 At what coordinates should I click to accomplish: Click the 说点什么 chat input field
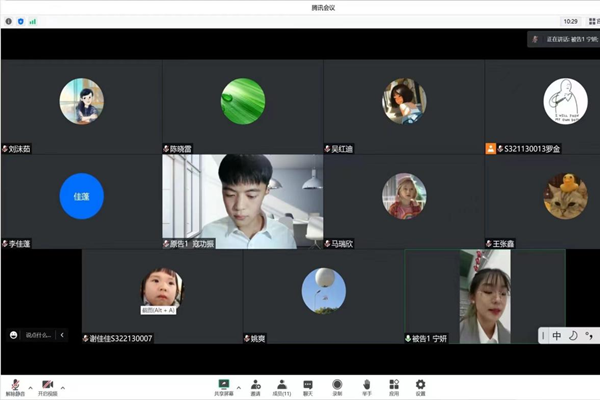pos(35,335)
